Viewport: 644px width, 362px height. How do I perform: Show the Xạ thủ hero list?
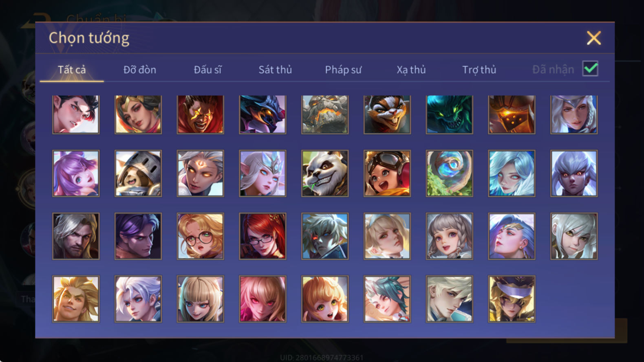[x=411, y=70]
